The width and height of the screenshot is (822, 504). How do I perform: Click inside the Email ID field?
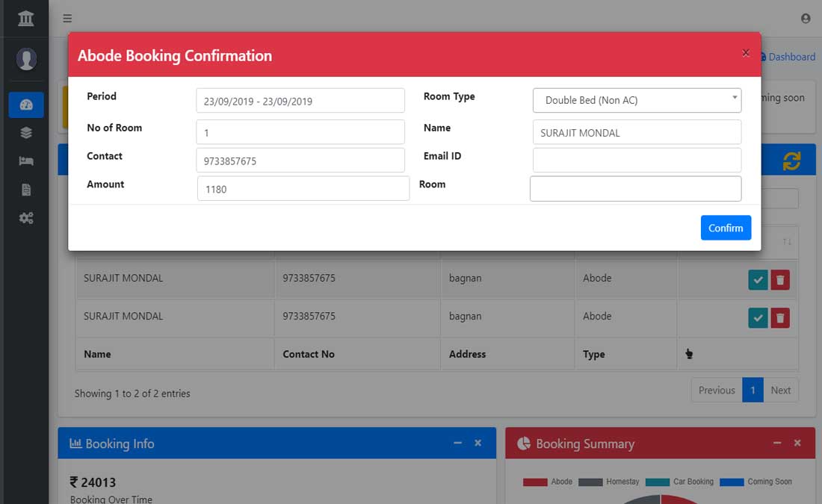click(x=636, y=160)
